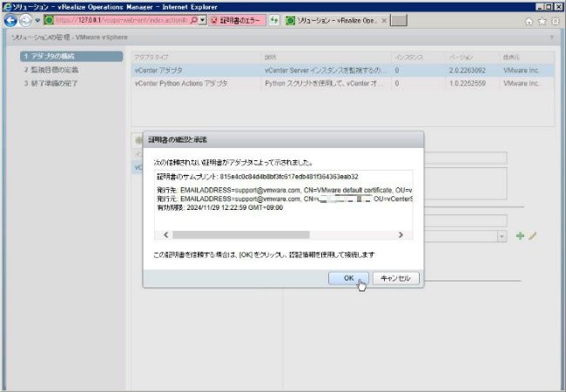
Task: Open the Favorites star icon
Action: click(x=542, y=22)
